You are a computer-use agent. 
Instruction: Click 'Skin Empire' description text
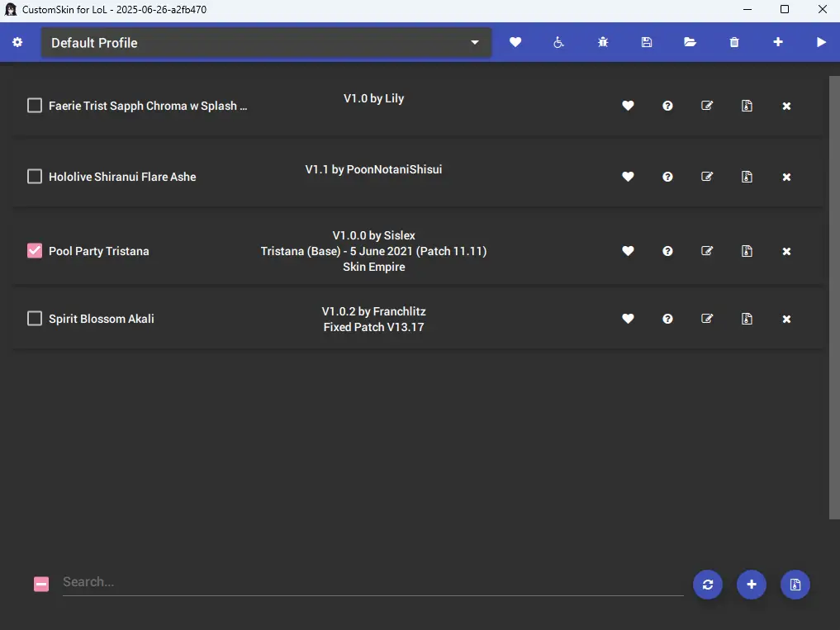coord(374,267)
